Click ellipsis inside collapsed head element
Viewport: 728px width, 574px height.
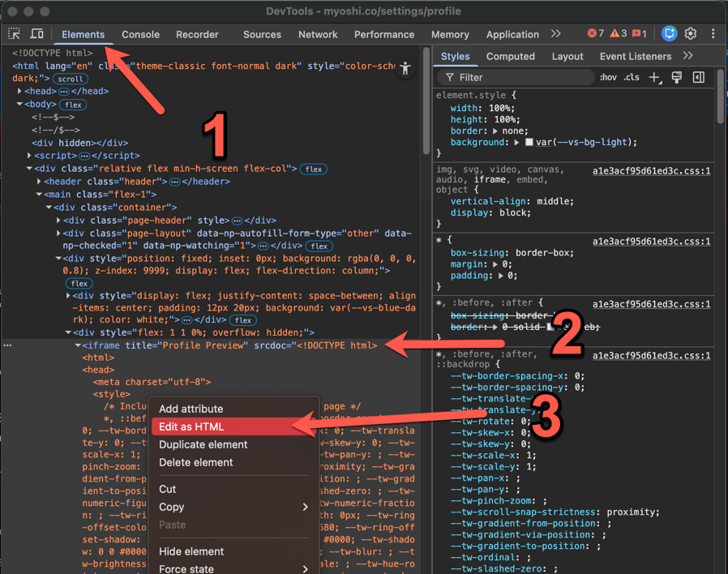pos(63,92)
